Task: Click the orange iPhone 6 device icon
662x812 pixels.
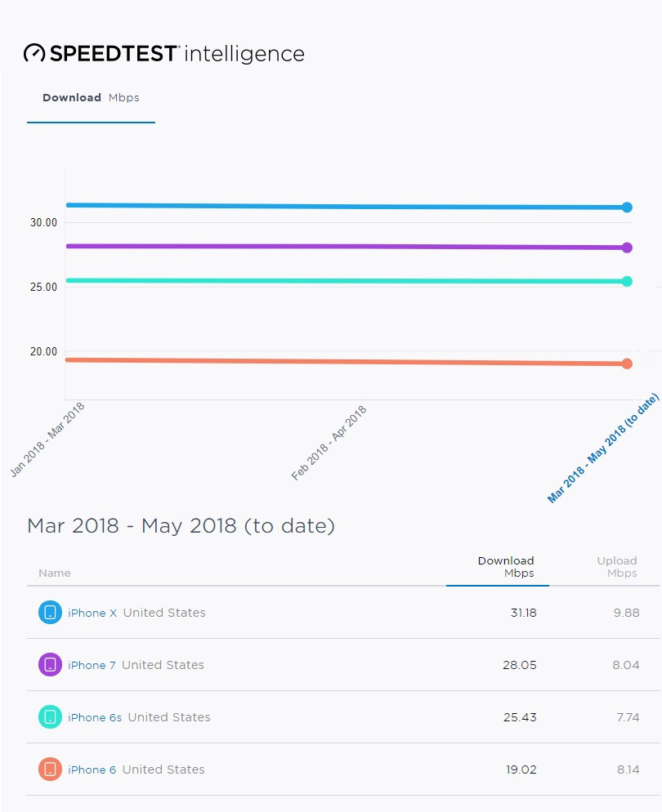Action: click(50, 769)
